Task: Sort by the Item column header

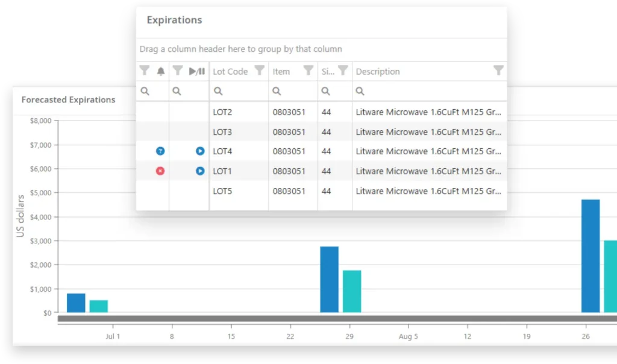Action: coord(281,72)
